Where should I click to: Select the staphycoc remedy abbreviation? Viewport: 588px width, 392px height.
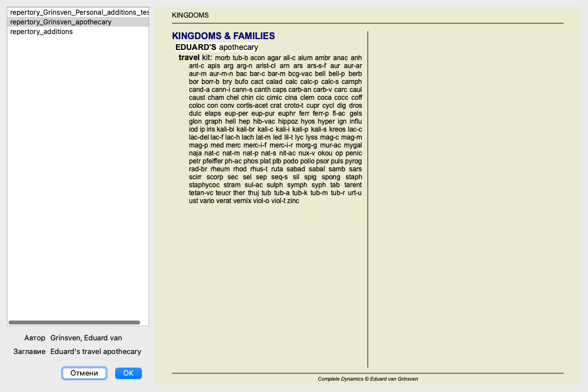[x=204, y=185]
